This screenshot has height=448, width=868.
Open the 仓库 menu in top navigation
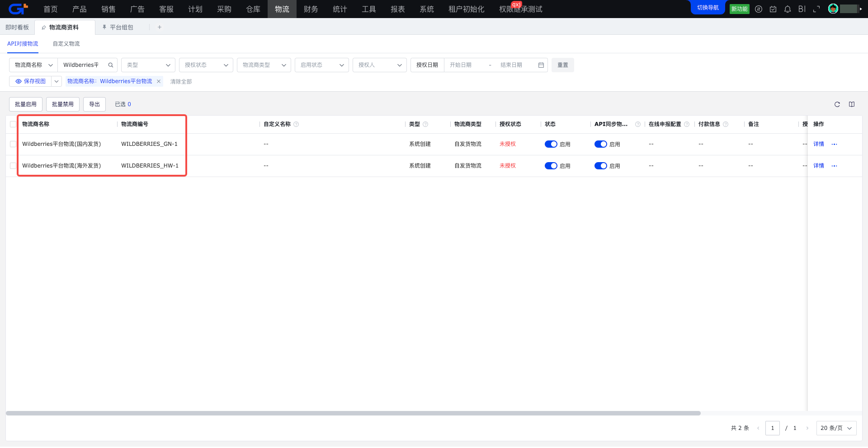click(253, 9)
